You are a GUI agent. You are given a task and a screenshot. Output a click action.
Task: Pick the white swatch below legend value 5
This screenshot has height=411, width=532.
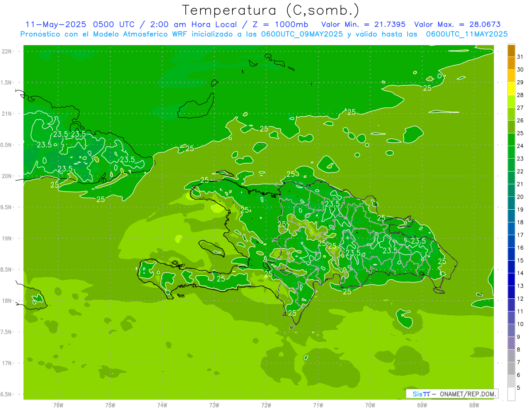(511, 394)
